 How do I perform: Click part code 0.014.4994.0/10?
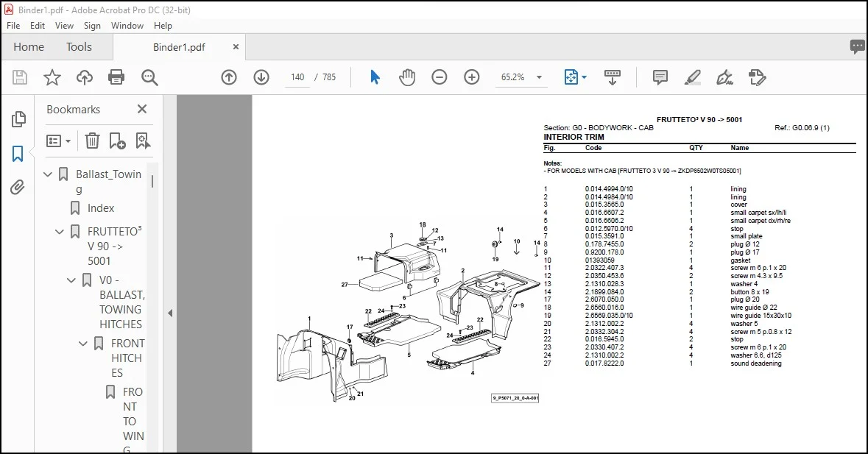coord(609,188)
